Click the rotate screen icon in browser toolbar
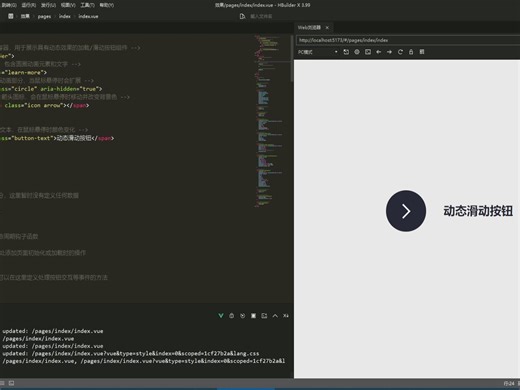Screen dimensions: 520x390 point(346,52)
